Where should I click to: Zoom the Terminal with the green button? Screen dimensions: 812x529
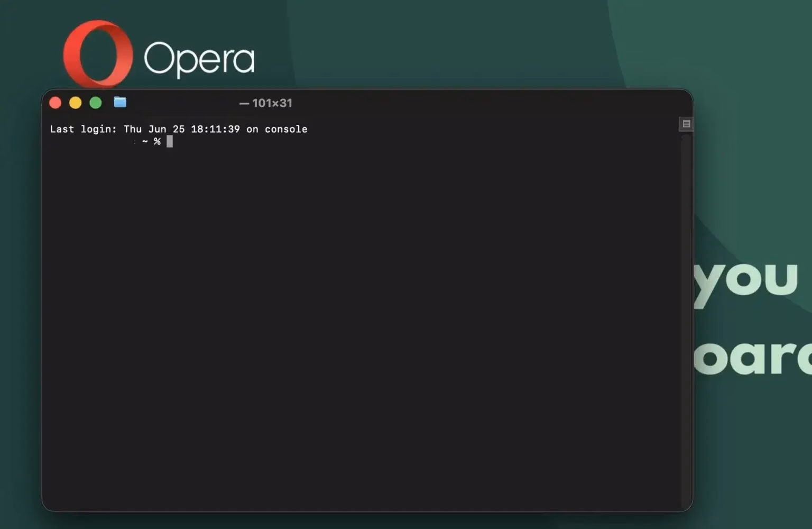pyautogui.click(x=96, y=103)
